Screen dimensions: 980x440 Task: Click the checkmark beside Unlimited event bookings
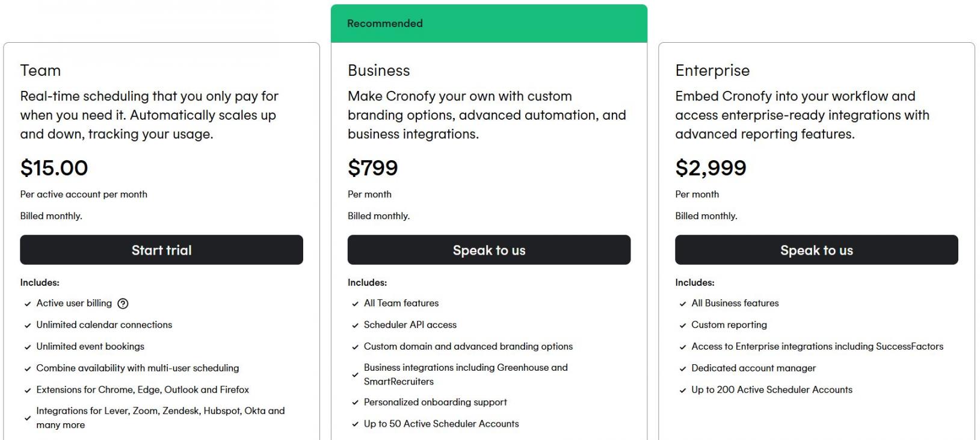click(x=28, y=347)
